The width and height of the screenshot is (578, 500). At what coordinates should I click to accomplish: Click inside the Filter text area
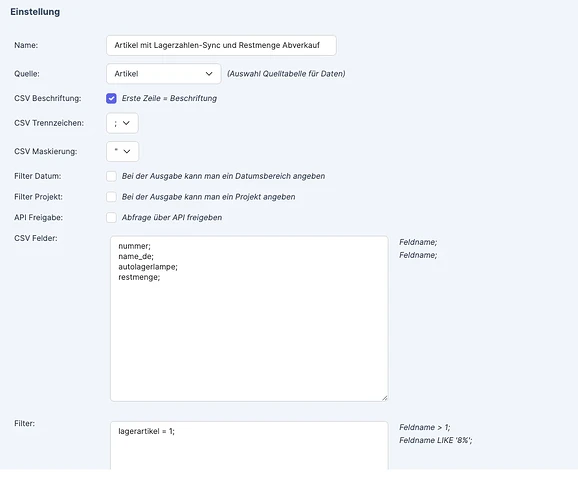pyautogui.click(x=249, y=445)
